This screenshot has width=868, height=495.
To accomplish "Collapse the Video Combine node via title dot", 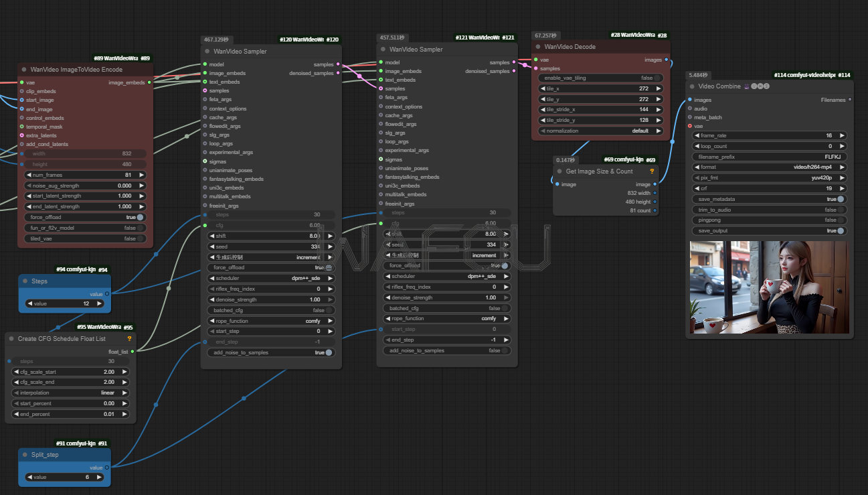I will pos(692,86).
